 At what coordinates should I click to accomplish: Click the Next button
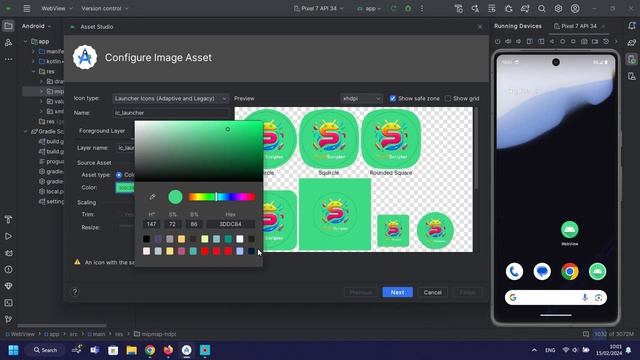398,292
